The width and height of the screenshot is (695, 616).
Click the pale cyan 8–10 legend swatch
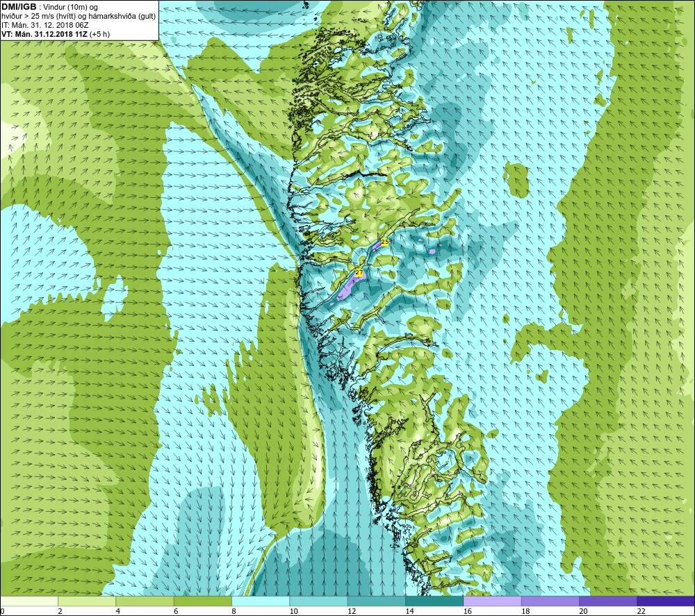261,601
